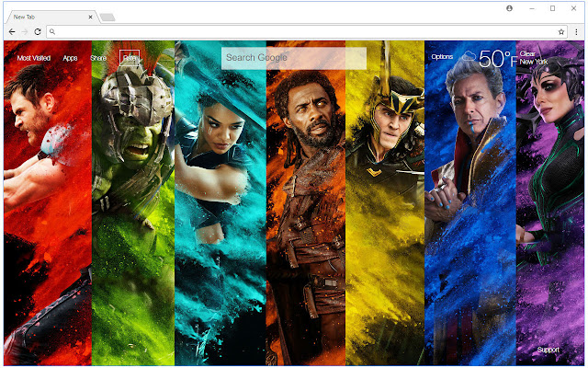Image resolution: width=588 pixels, height=368 pixels.
Task: Minimize the Chrome window
Action: [x=532, y=8]
